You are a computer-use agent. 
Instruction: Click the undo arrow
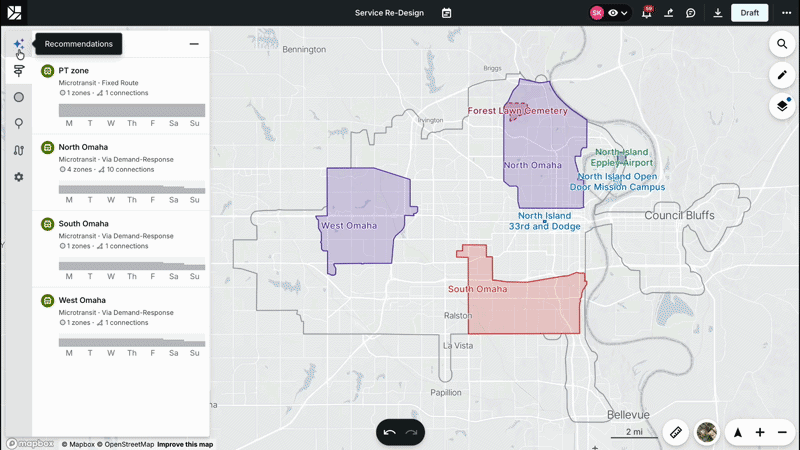click(x=389, y=433)
